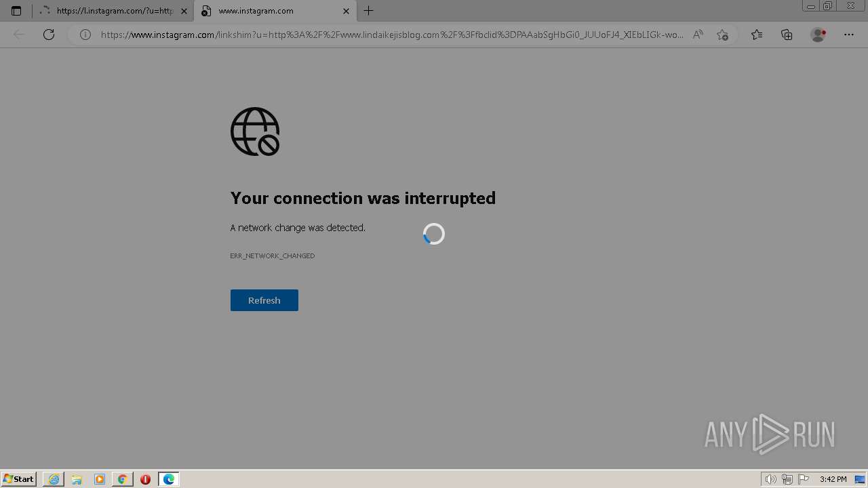Image resolution: width=868 pixels, height=488 pixels.
Task: Open Read aloud icon in address bar
Action: (x=698, y=35)
